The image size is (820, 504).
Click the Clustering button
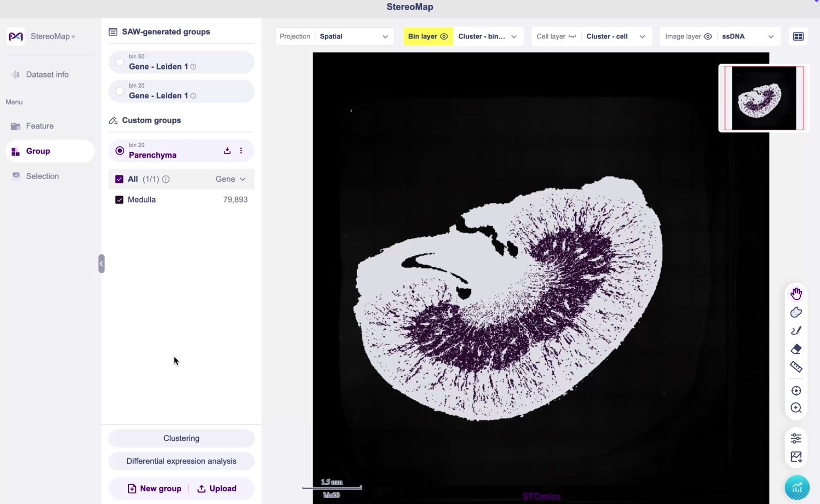tap(181, 438)
